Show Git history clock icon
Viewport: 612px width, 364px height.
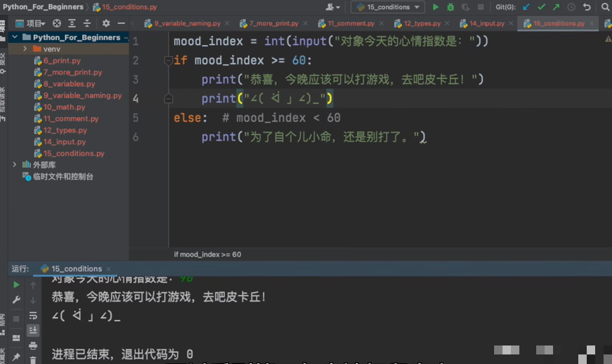(x=572, y=7)
